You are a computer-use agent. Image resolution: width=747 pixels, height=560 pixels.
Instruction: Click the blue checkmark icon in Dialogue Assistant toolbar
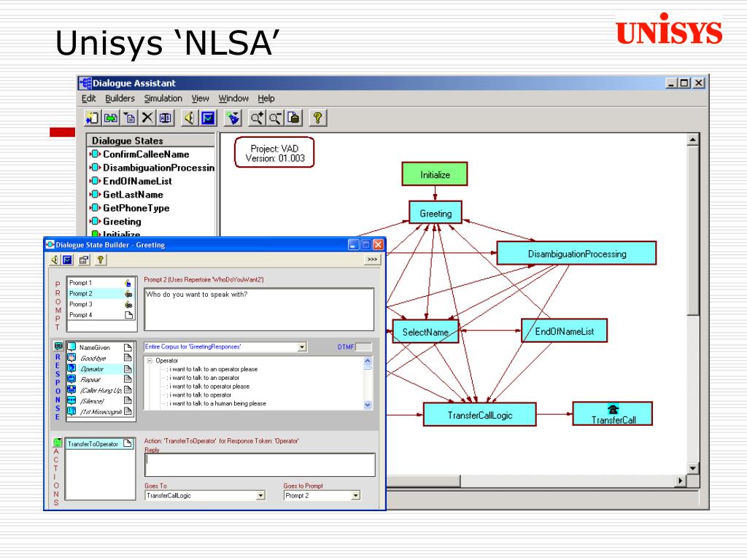tap(208, 117)
